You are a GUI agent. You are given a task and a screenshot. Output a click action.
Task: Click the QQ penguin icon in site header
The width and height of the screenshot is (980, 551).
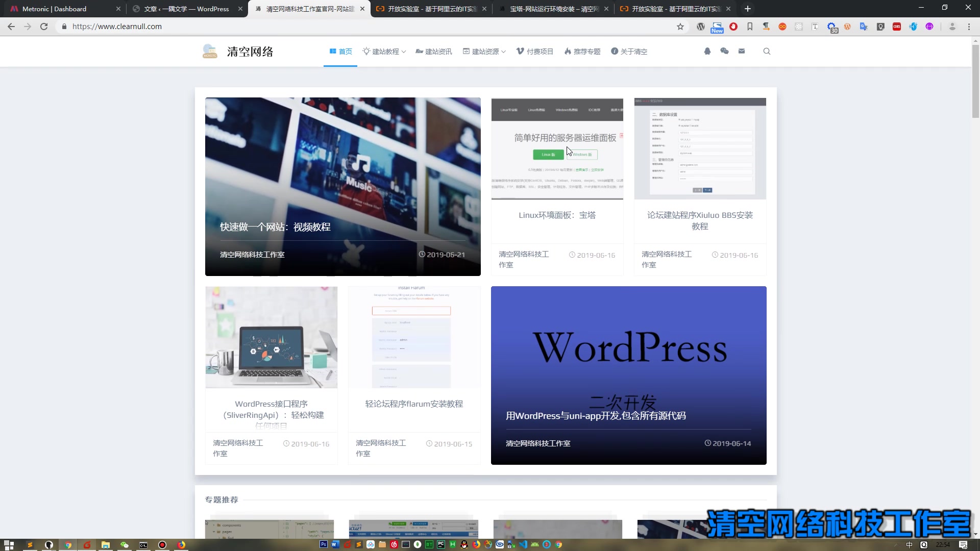(707, 51)
